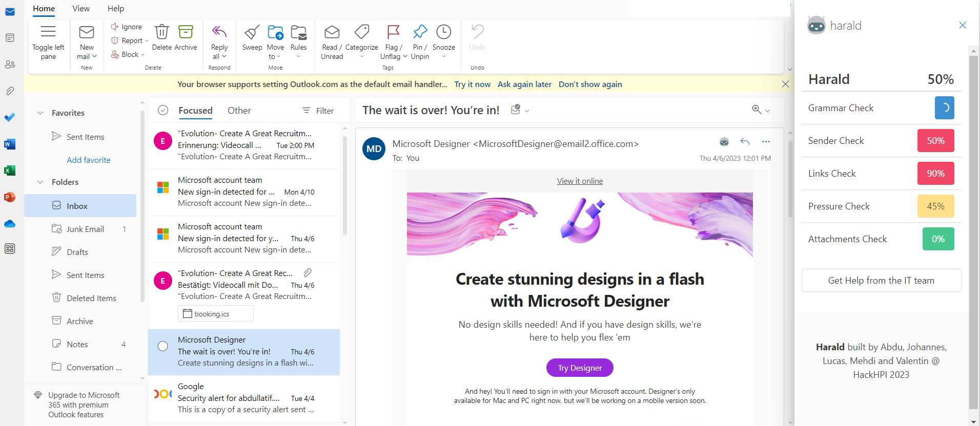Open zoom magnifier in reading pane

[x=757, y=110]
